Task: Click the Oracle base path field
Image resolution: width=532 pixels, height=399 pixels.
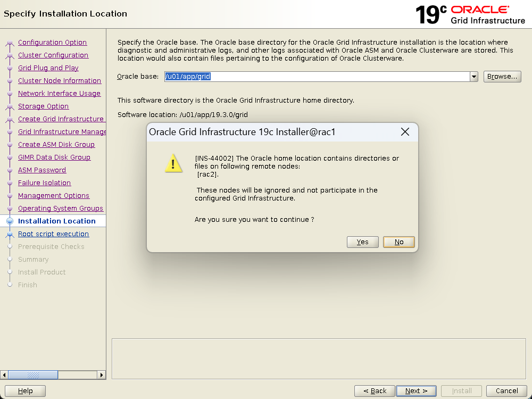Action: click(317, 77)
